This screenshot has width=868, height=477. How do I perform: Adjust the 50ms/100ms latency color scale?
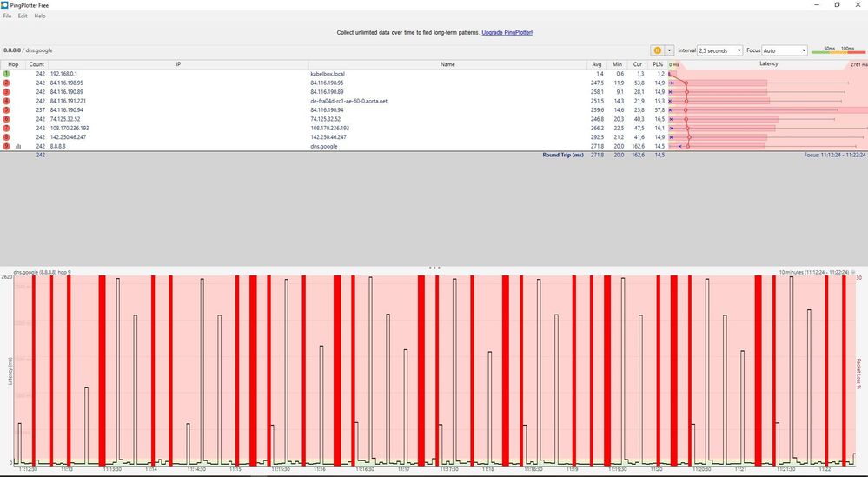tap(838, 50)
